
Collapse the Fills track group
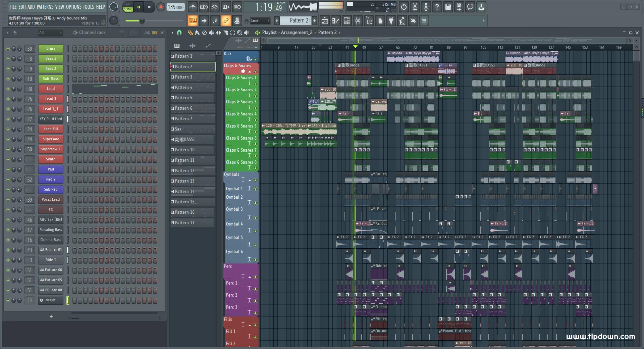pos(250,325)
